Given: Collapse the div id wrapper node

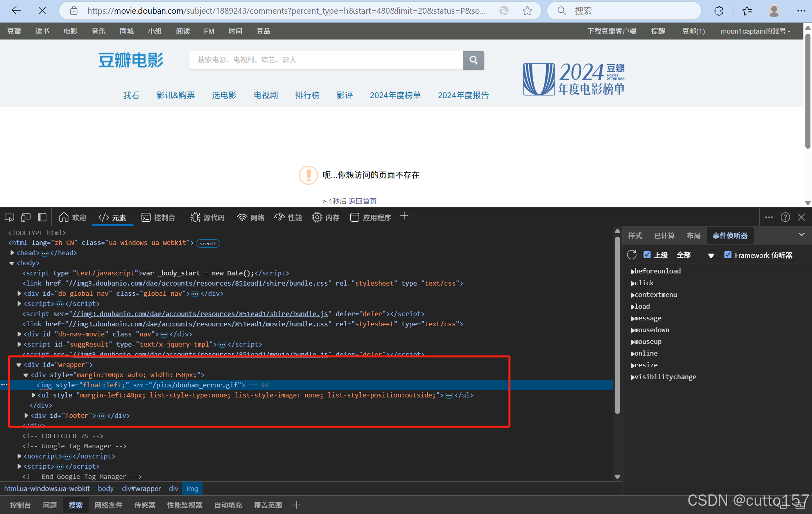Looking at the screenshot, I should pos(19,365).
